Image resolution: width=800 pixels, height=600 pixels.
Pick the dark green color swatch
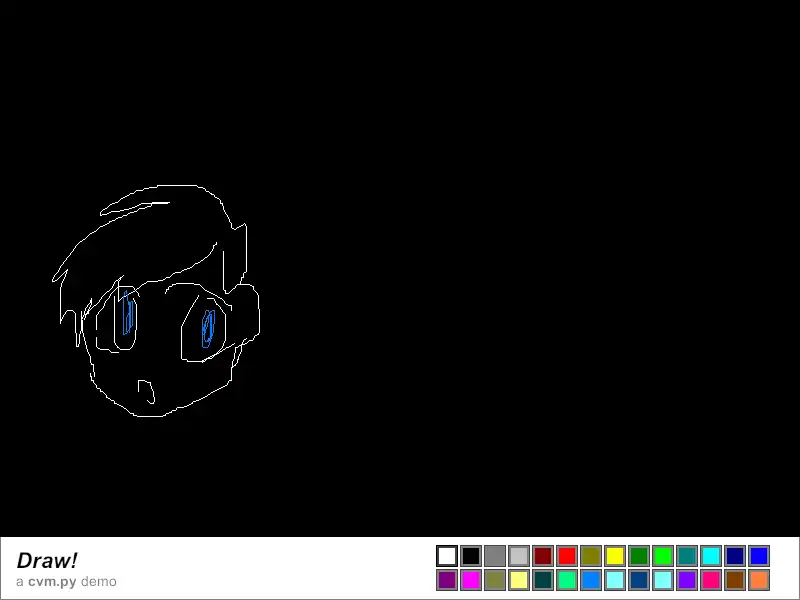[x=639, y=556]
